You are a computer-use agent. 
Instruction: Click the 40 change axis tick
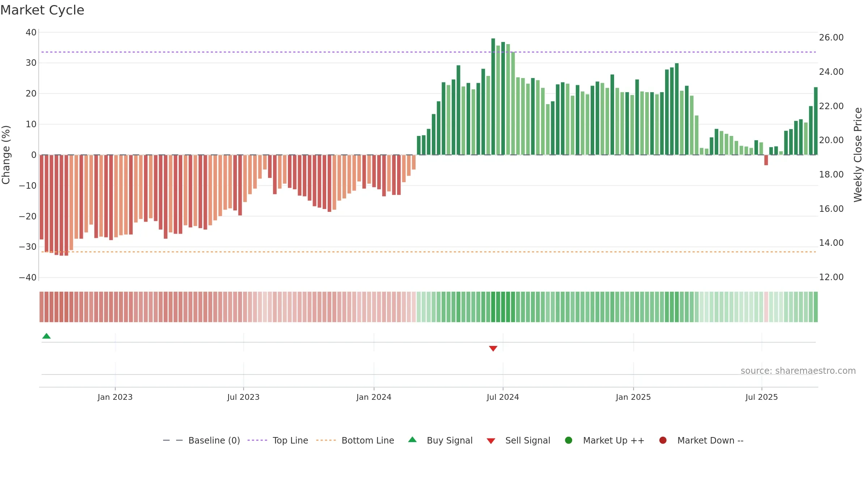coord(31,33)
